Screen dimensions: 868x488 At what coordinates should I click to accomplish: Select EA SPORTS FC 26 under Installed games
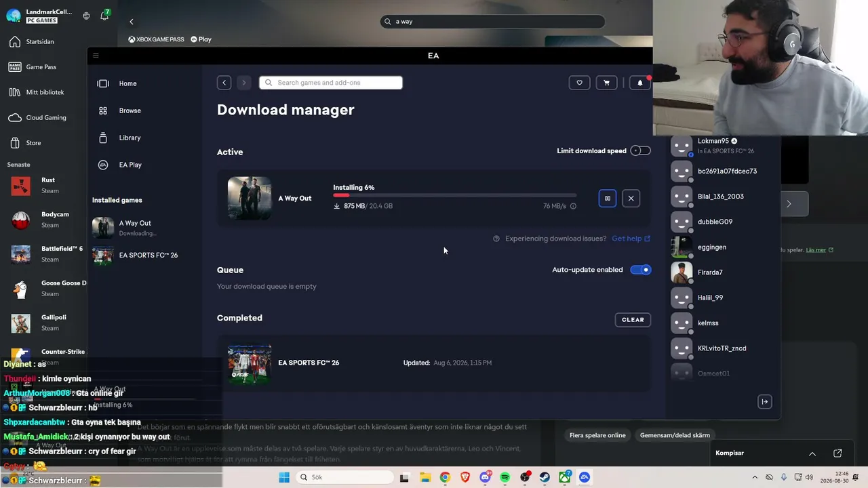pyautogui.click(x=135, y=255)
